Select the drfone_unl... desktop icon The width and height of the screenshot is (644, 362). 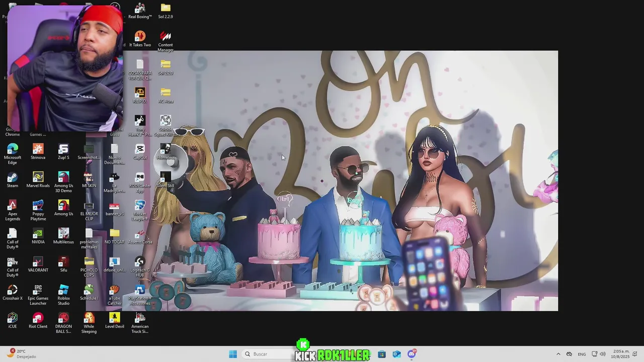point(114,264)
